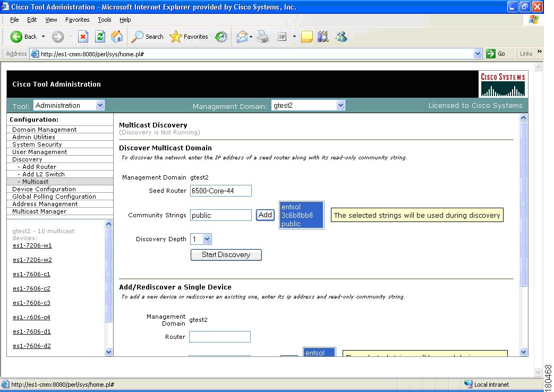The height and width of the screenshot is (392, 554).
Task: Select Add Router under Discovery
Action: [60, 167]
